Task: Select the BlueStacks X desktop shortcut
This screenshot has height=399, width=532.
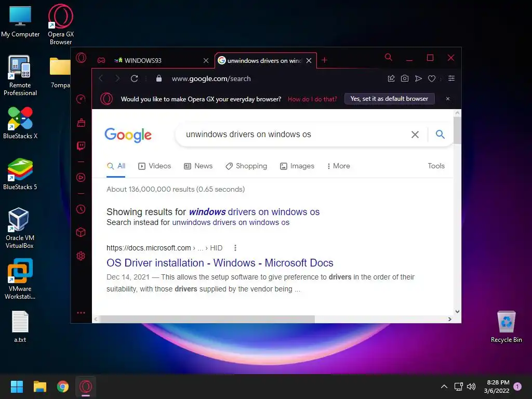Action: point(20,123)
